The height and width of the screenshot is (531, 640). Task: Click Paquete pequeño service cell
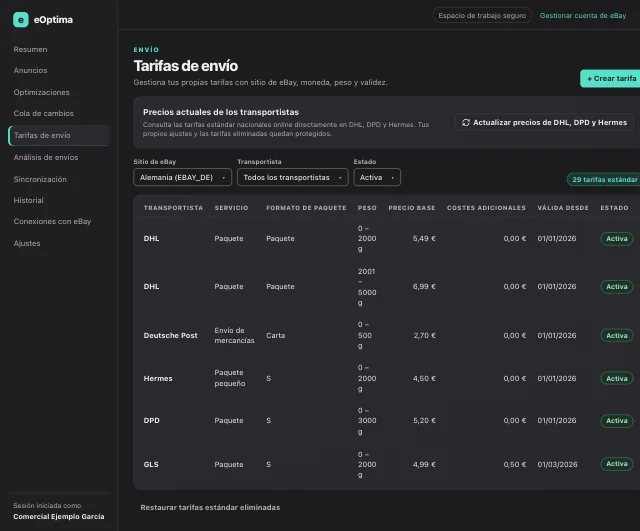(230, 378)
